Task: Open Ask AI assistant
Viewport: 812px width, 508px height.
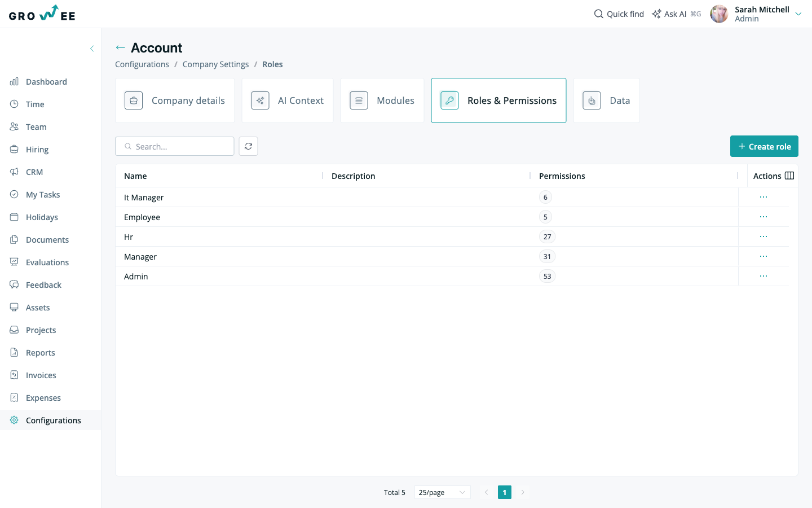Action: pyautogui.click(x=676, y=14)
